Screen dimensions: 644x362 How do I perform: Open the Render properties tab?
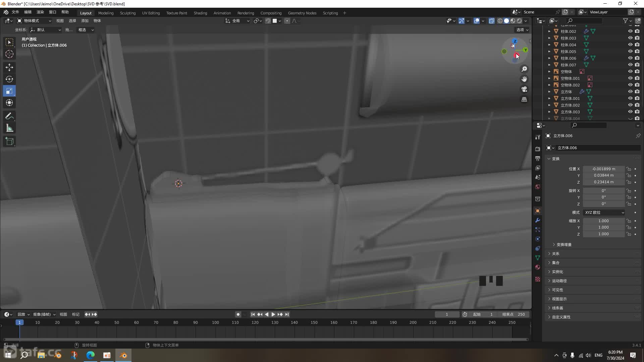[x=538, y=149]
